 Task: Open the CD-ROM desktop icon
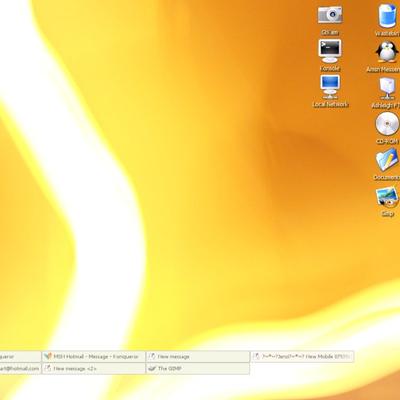[x=387, y=124]
